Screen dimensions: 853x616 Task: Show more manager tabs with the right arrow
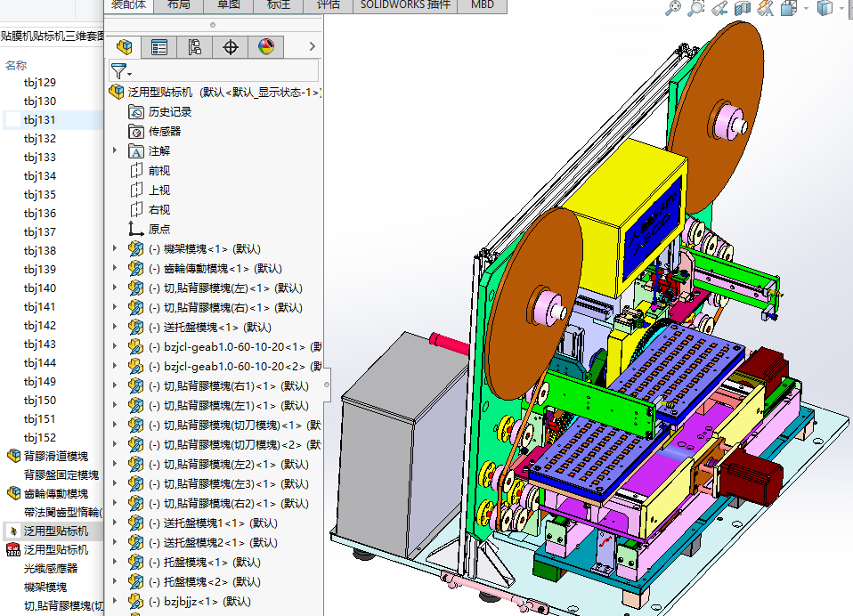(x=313, y=47)
